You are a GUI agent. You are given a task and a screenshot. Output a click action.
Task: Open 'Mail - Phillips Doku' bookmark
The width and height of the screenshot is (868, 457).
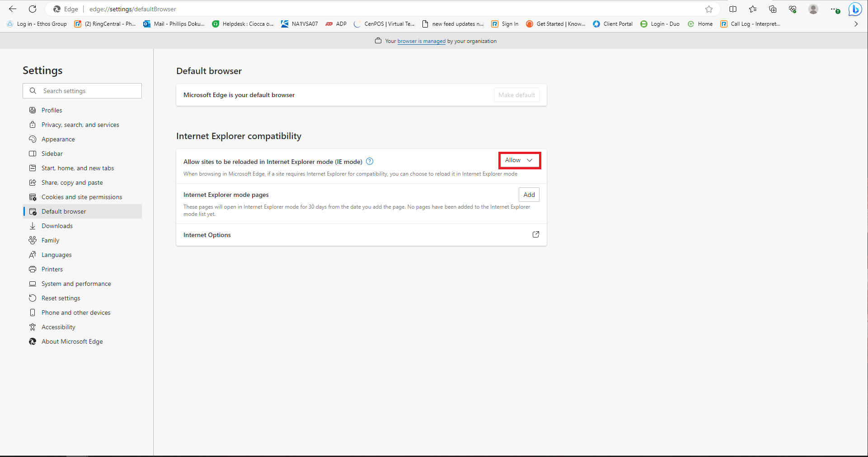[174, 24]
